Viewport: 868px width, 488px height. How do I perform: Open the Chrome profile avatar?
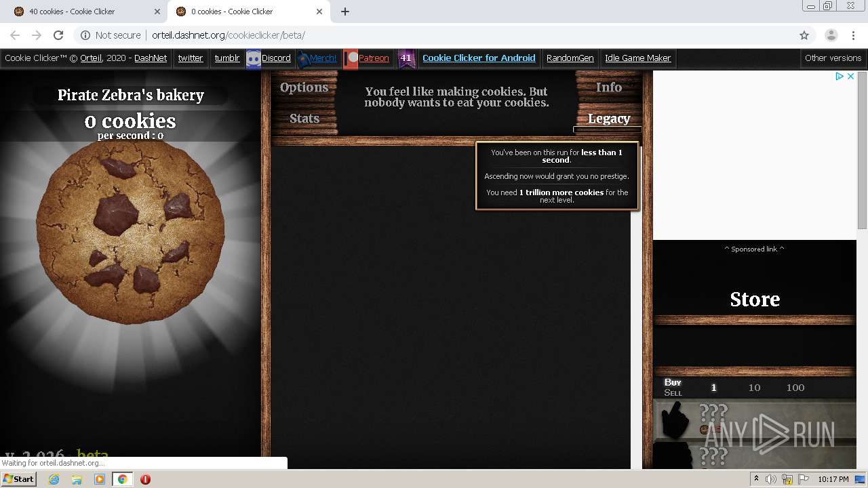(831, 35)
